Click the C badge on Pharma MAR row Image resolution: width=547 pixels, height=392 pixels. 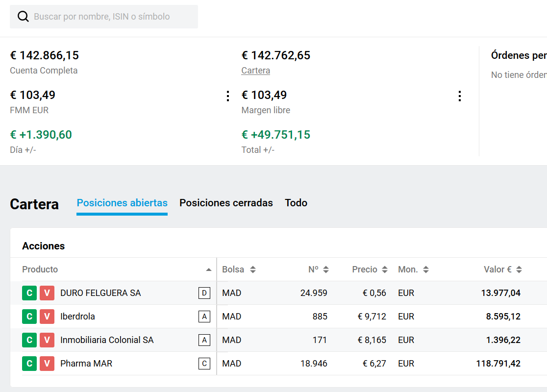click(x=204, y=364)
